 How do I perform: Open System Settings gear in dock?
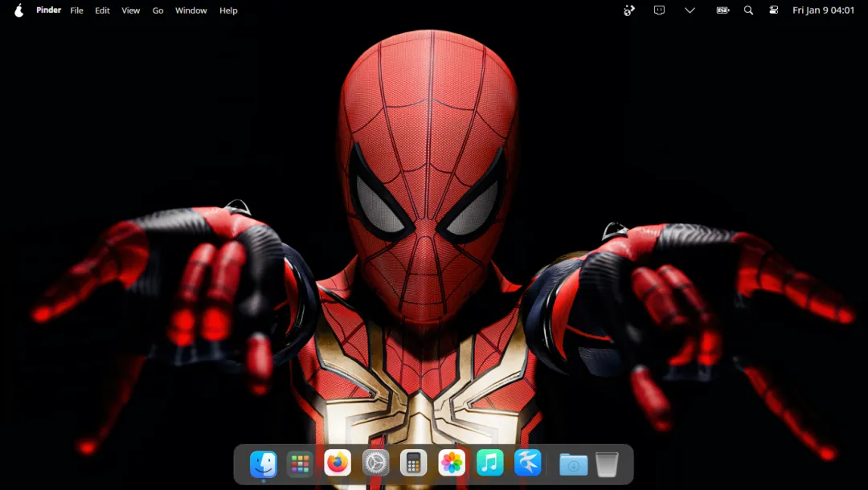[x=375, y=463]
